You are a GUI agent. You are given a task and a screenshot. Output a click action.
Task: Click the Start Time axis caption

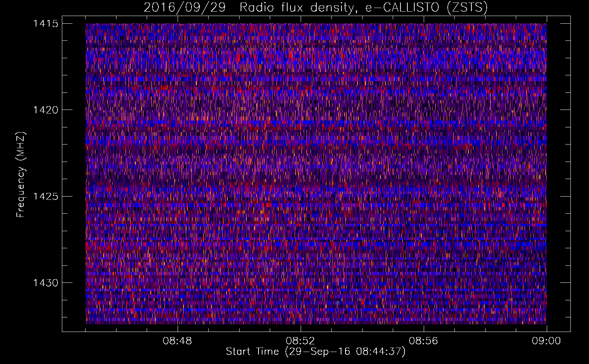[316, 352]
